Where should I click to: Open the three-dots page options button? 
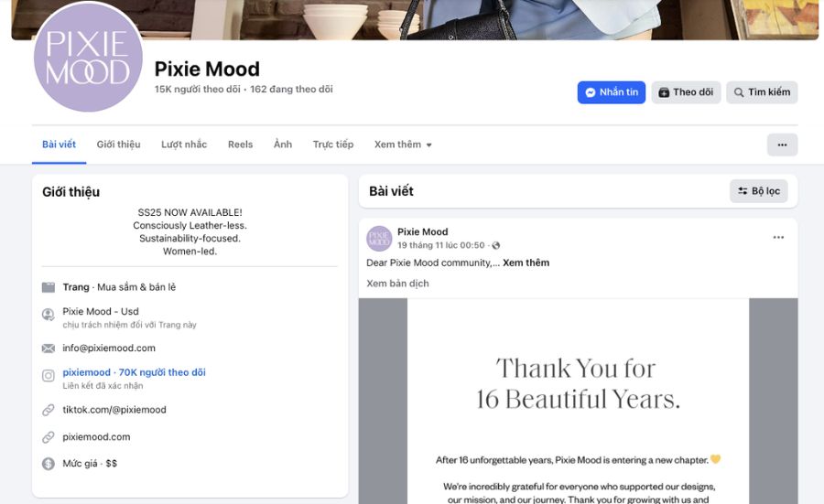pyautogui.click(x=782, y=145)
